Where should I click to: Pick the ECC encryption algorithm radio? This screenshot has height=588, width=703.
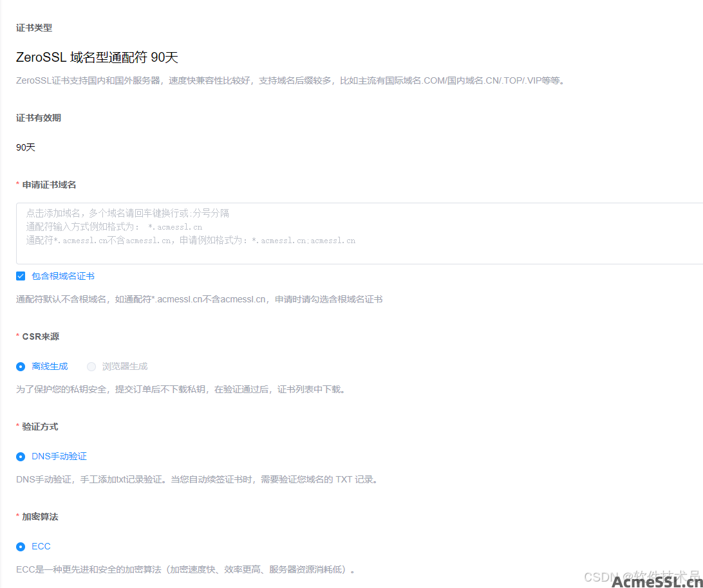point(21,547)
